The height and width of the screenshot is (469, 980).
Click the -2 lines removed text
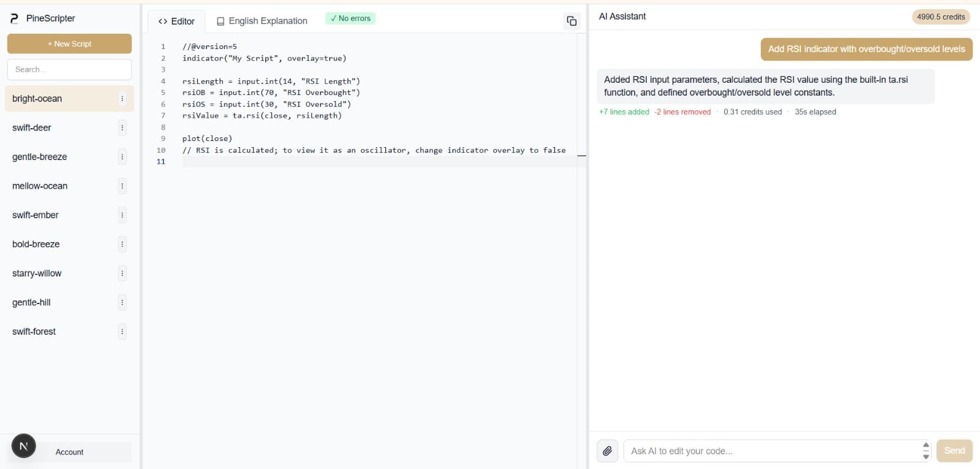[682, 112]
